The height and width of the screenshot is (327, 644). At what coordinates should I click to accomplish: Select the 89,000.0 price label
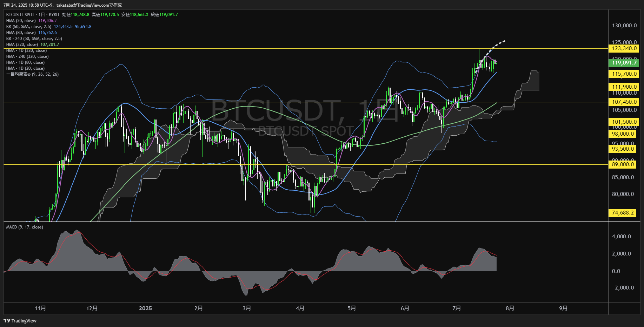coord(622,164)
